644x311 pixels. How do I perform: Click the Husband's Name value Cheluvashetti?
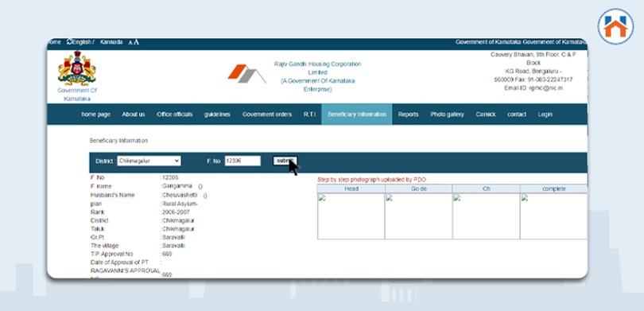pos(180,195)
